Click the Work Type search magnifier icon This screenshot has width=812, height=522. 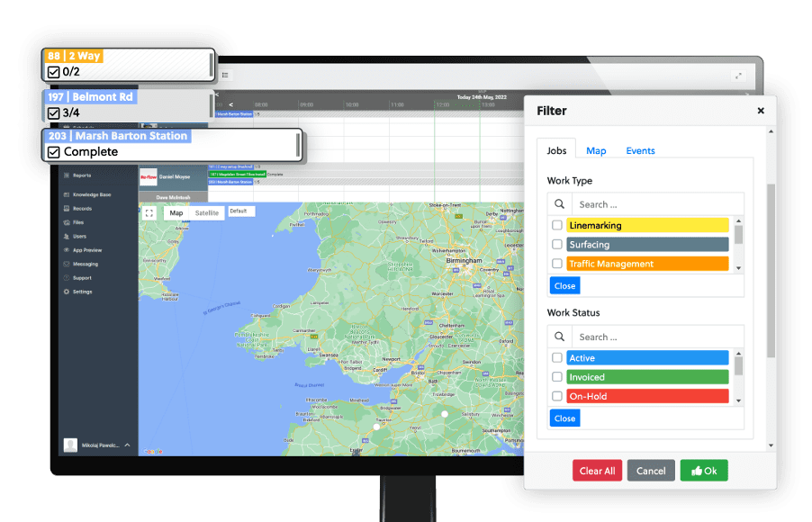(x=559, y=204)
